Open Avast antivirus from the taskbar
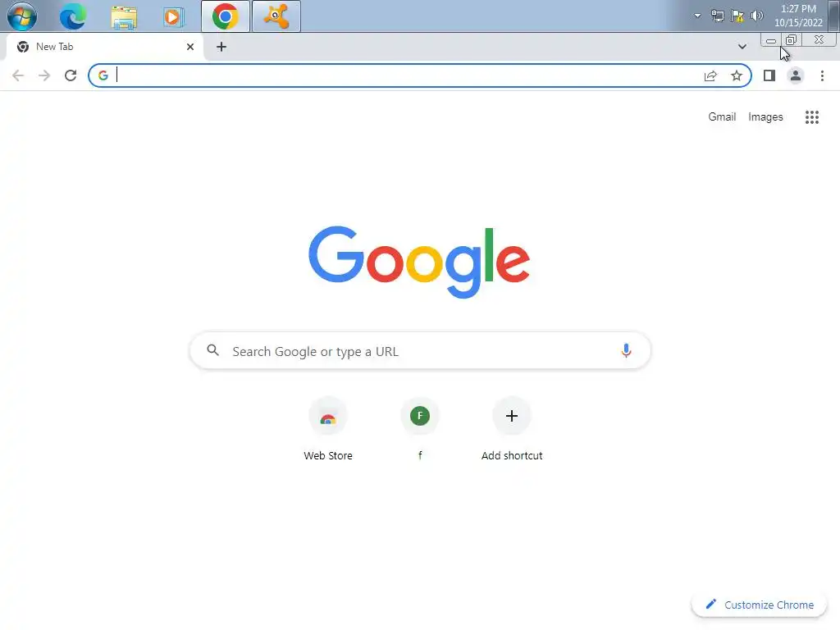The width and height of the screenshot is (840, 630). click(276, 16)
